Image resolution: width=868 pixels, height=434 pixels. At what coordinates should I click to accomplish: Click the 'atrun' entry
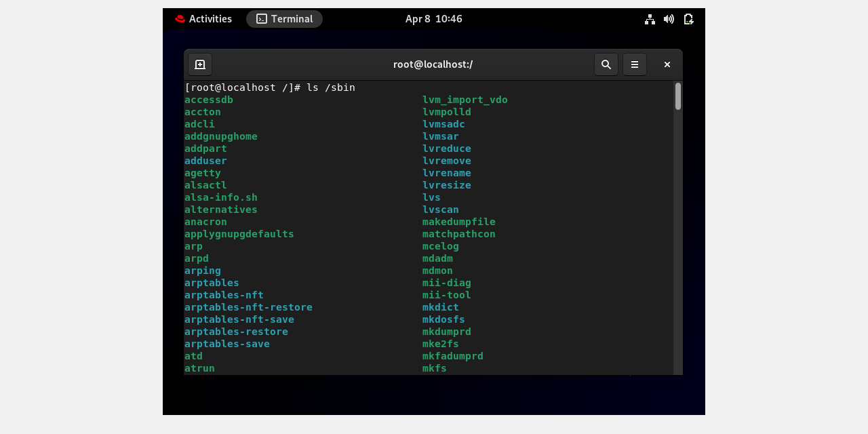(199, 368)
